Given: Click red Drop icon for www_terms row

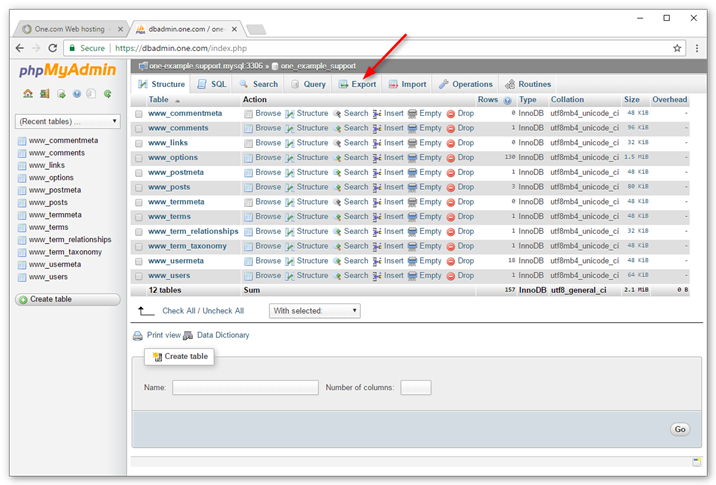Looking at the screenshot, I should click(x=451, y=217).
